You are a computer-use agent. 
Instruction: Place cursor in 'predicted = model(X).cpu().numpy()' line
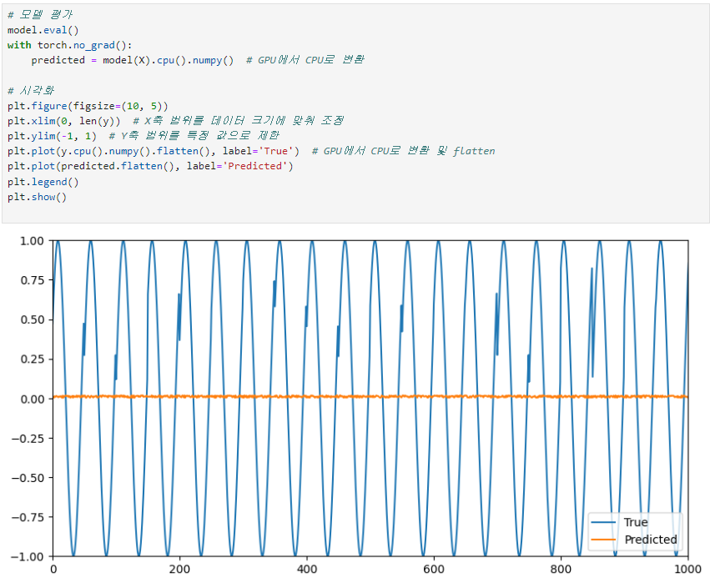132,60
